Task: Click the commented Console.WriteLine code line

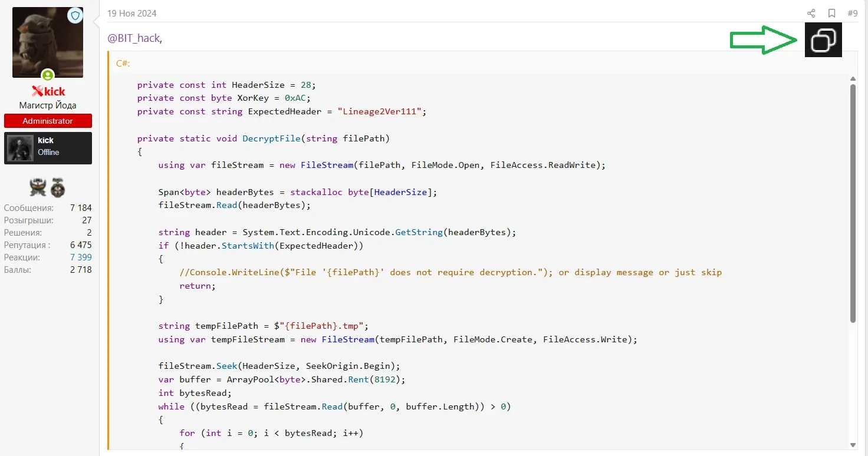Action: [451, 272]
